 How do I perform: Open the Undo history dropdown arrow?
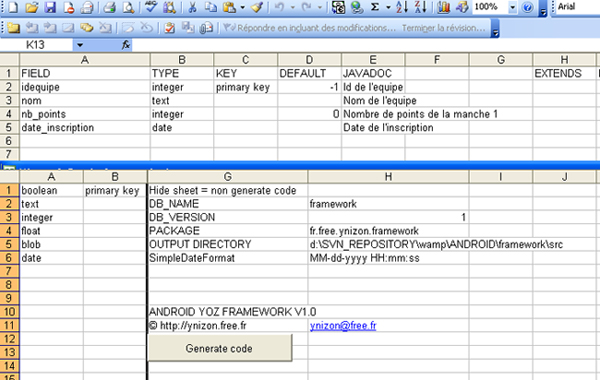pyautogui.click(x=292, y=7)
